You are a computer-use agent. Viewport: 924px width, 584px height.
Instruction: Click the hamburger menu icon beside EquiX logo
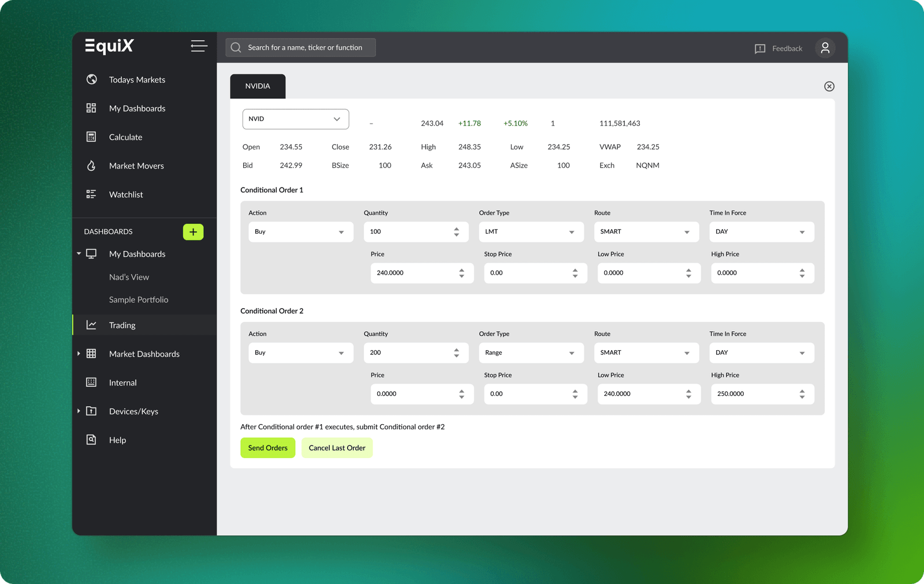point(199,46)
